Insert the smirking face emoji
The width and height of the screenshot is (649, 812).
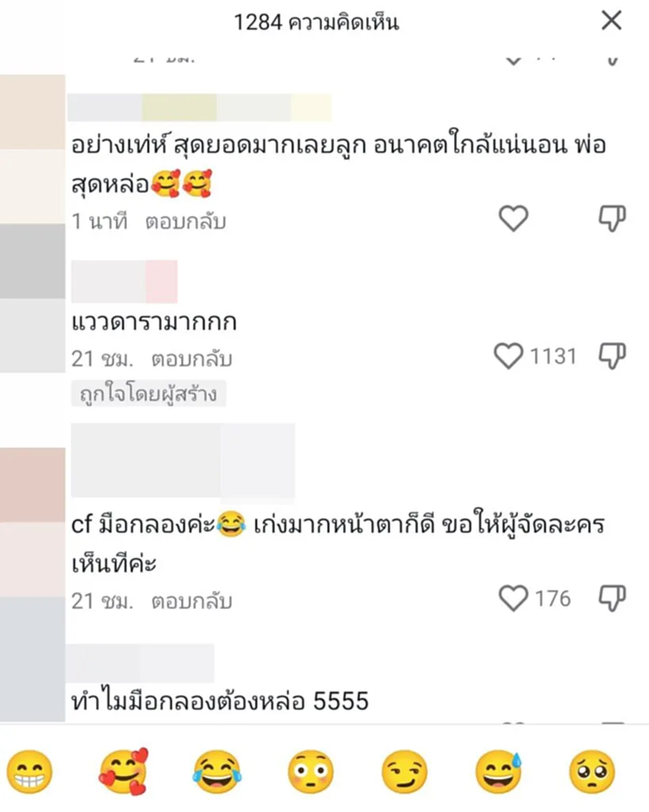405,772
